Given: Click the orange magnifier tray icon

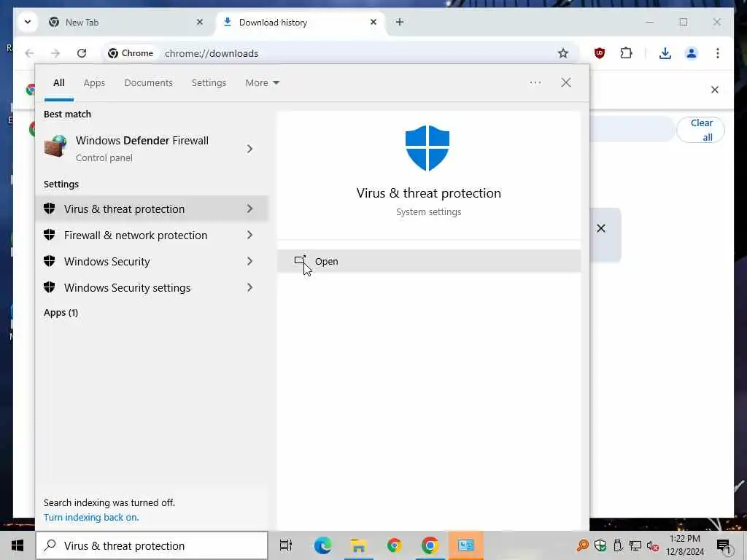Looking at the screenshot, I should pyautogui.click(x=582, y=545).
